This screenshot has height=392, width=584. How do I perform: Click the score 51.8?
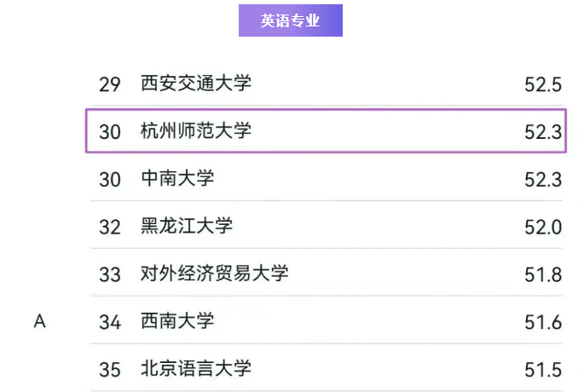(x=543, y=274)
